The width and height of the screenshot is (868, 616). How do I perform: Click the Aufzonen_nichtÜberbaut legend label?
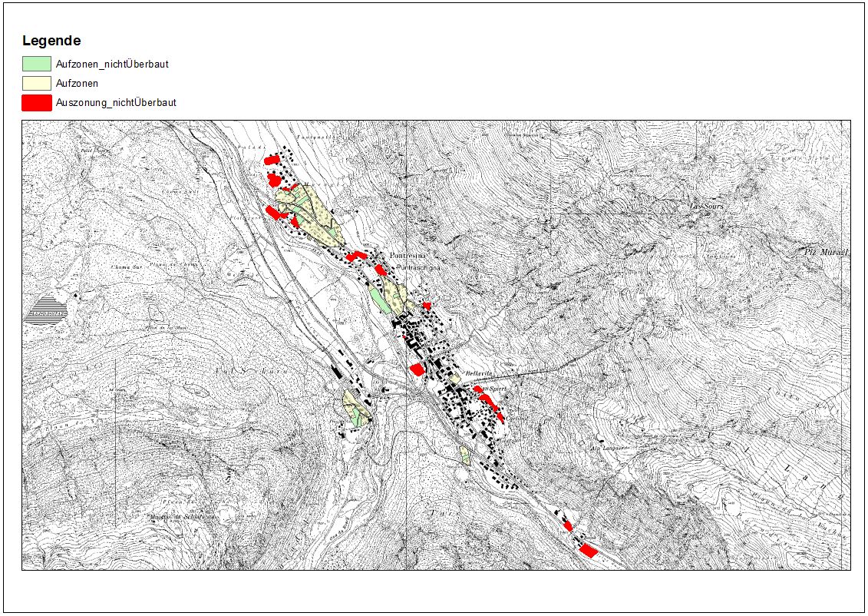click(112, 65)
